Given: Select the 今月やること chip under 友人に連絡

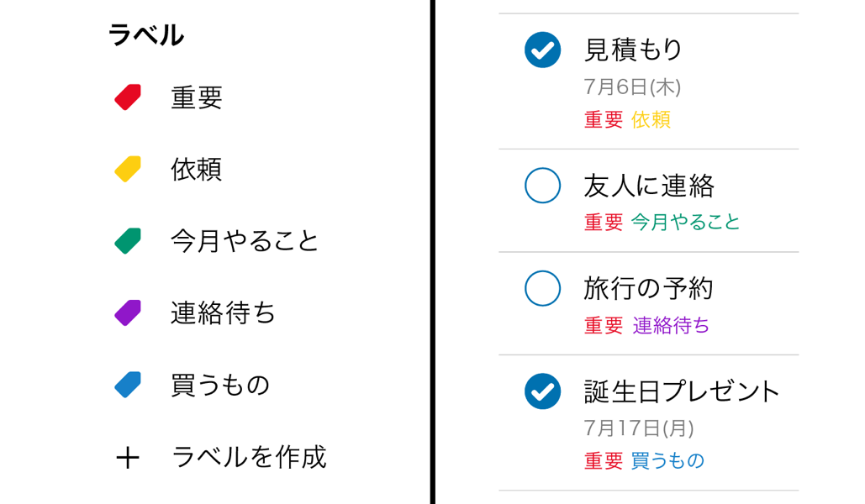Looking at the screenshot, I should point(686,223).
